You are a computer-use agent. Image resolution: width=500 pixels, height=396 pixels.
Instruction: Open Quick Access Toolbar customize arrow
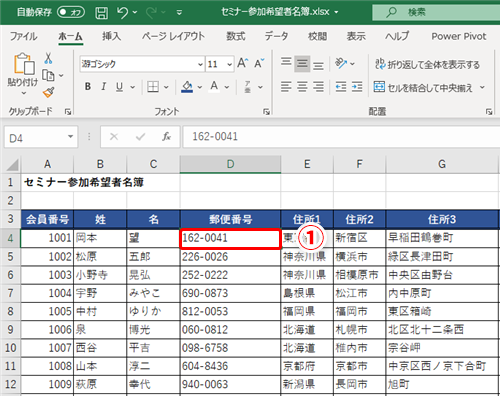click(x=179, y=13)
